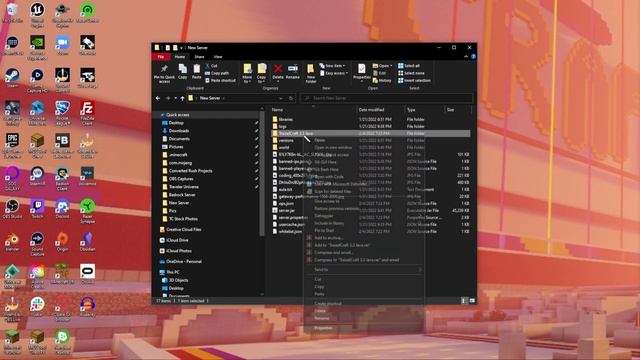Open the Blender desktop icon
The image size is (640, 360).
click(12, 241)
